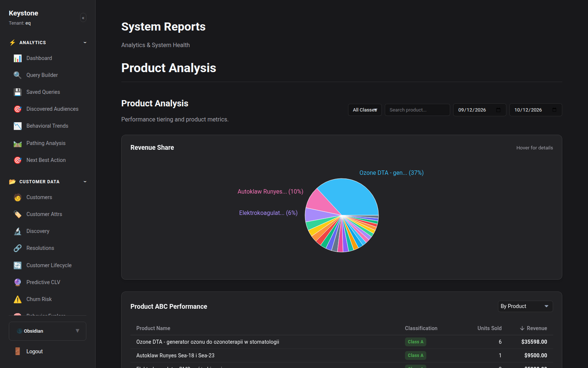The height and width of the screenshot is (368, 588).
Task: Click the Autoklaw Runyes Sea-18 i Sea-23 row
Action: 341,355
